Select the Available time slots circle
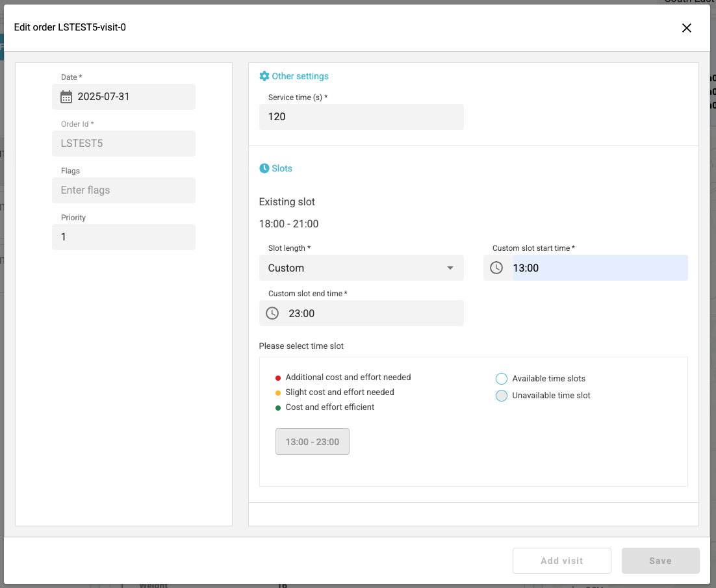The width and height of the screenshot is (716, 588). 502,379
